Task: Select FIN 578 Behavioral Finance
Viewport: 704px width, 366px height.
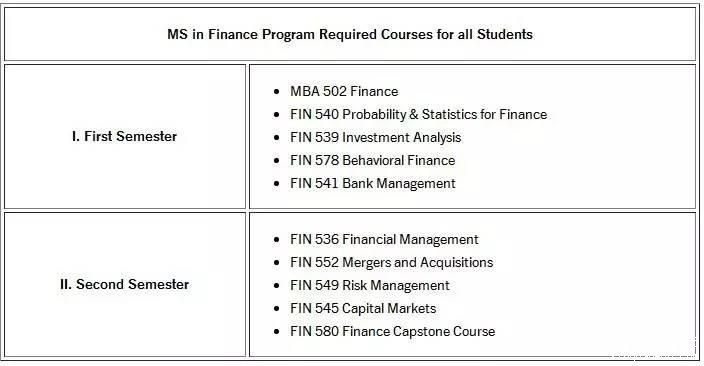Action: (x=372, y=160)
